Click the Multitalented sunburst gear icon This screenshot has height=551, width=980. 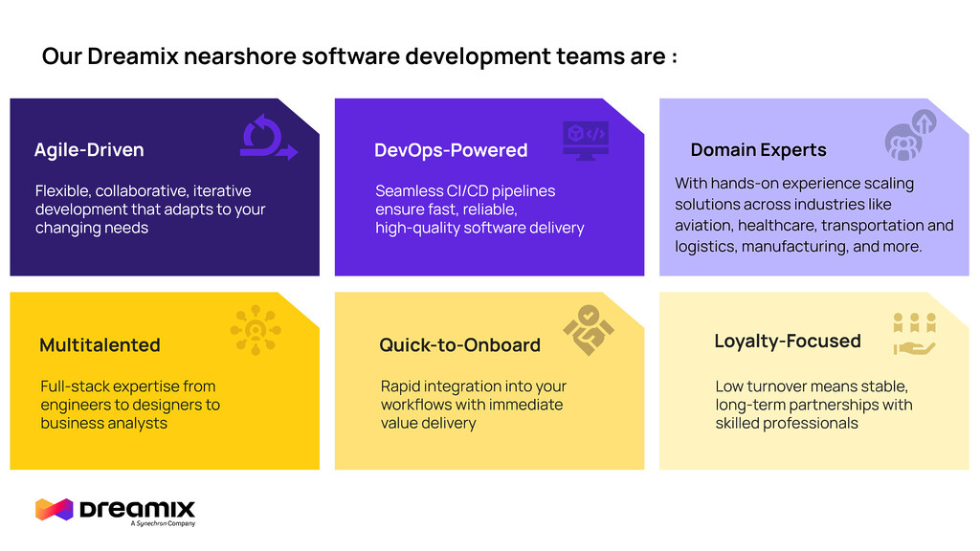(256, 330)
